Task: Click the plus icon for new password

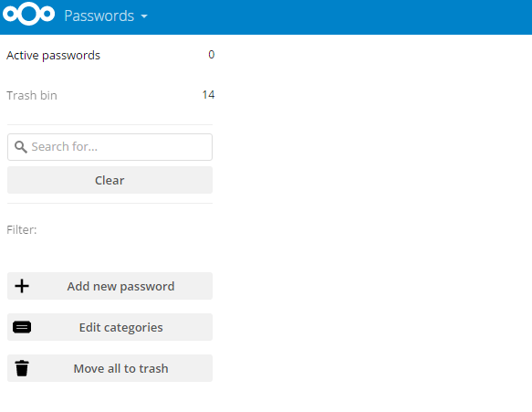Action: pos(22,286)
